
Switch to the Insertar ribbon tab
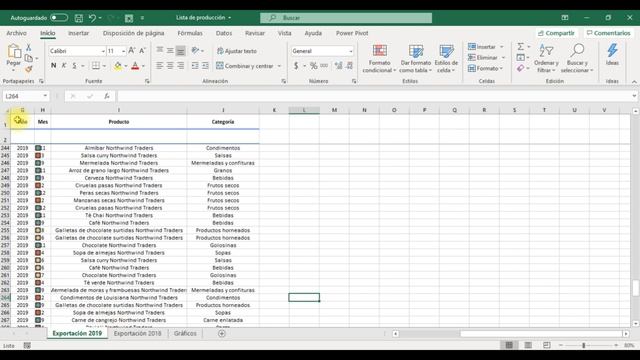78,33
